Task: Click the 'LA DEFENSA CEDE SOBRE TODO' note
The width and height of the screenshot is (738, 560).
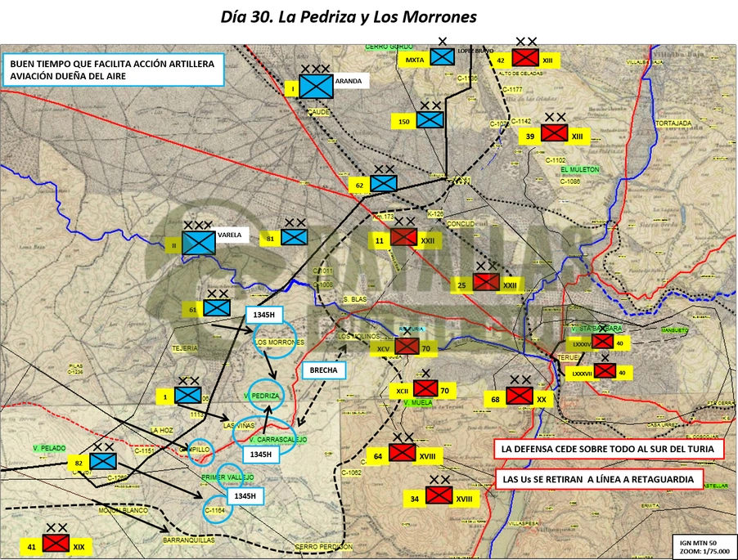Action: (x=608, y=449)
